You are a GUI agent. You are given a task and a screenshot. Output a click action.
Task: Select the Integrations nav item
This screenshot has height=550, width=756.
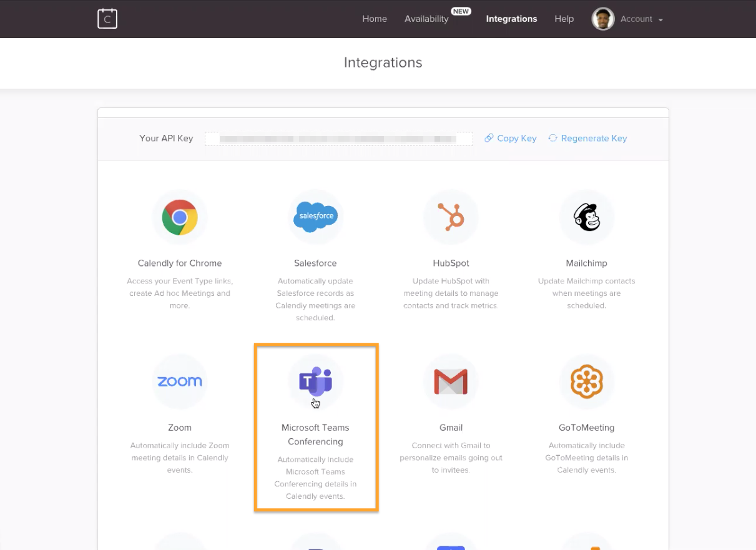(x=511, y=19)
